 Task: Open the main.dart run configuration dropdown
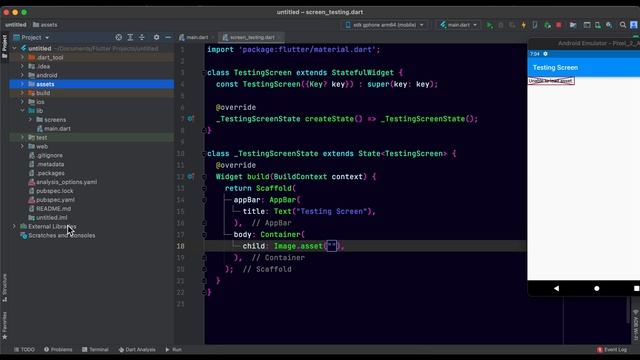pyautogui.click(x=458, y=25)
